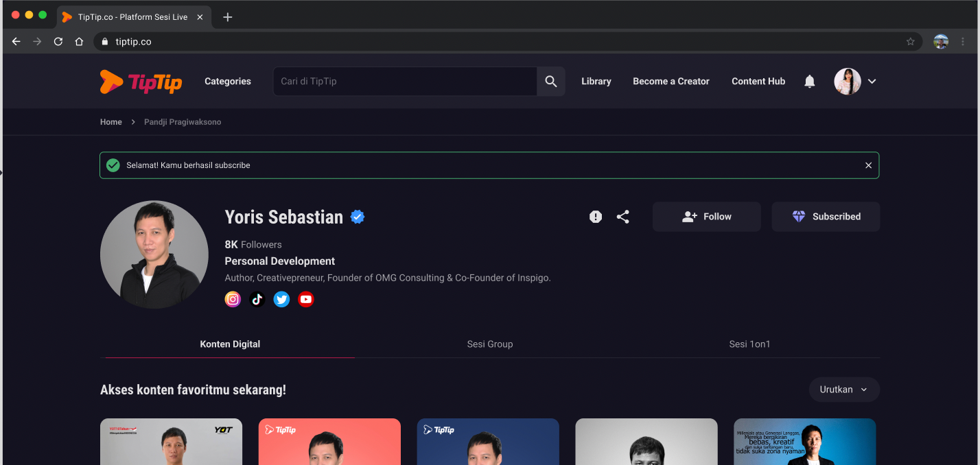The image size is (980, 465).
Task: Share Yoris Sebastian's profile
Action: pos(623,217)
